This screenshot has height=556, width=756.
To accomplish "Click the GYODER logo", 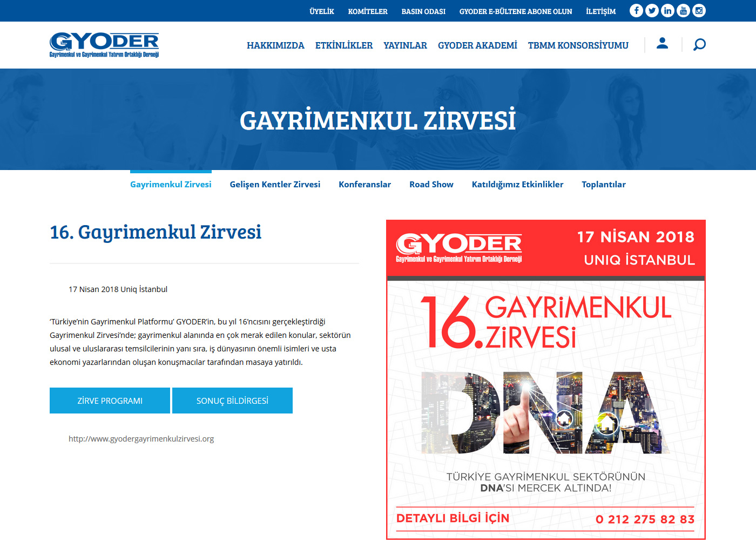I will tap(104, 45).
